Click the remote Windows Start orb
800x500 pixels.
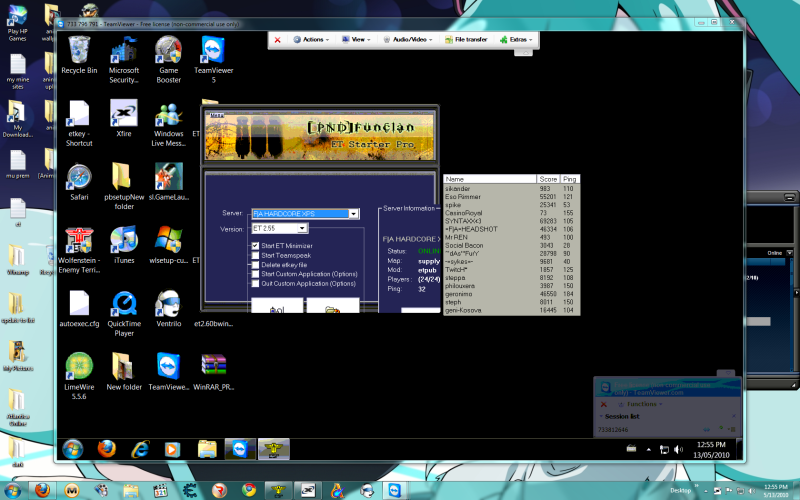[72, 449]
